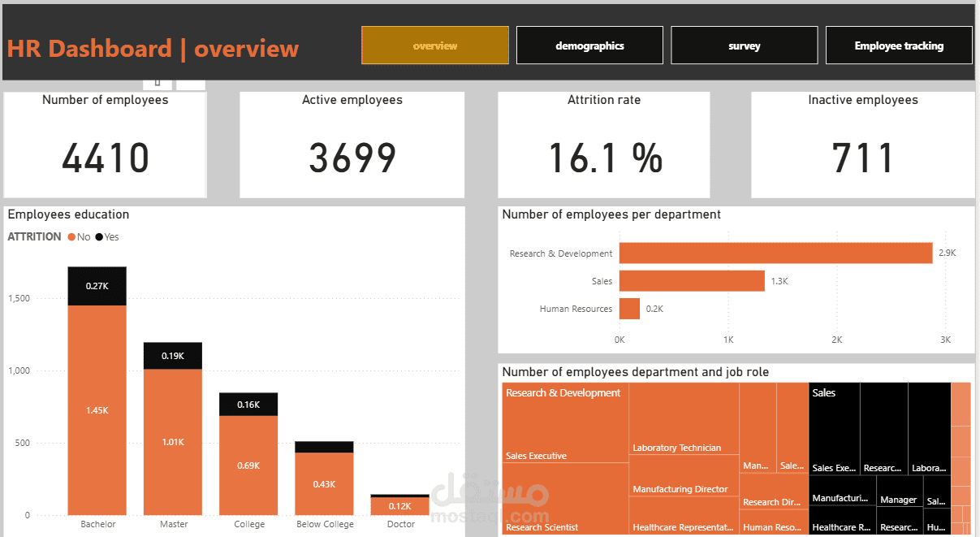Select the overview navigation button
Screen dimensions: 980x537
tap(434, 45)
